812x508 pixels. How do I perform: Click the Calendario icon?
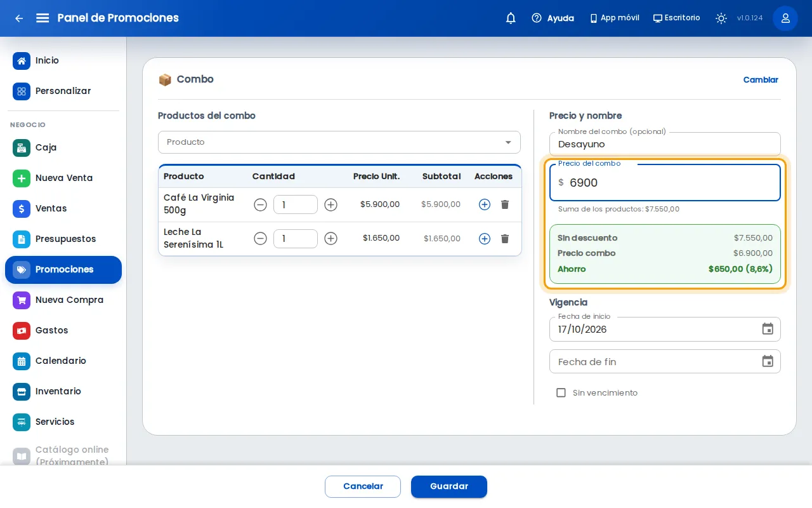tap(22, 361)
